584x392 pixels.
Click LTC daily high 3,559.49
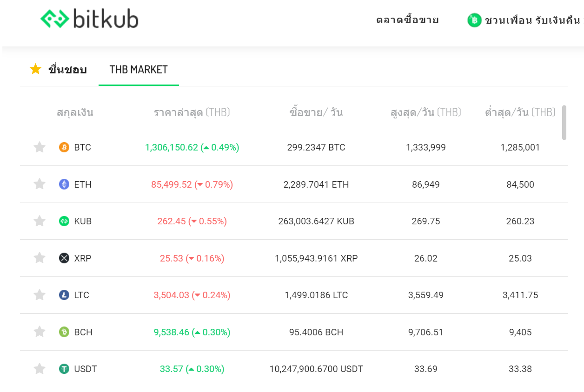[426, 295]
